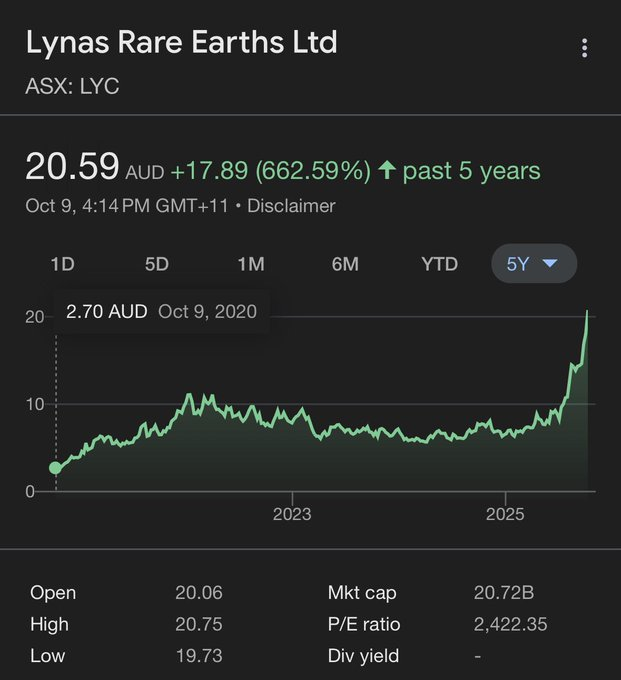Screen dimensions: 621x680
Task: Click the Open value 20.06
Action: pyautogui.click(x=199, y=592)
